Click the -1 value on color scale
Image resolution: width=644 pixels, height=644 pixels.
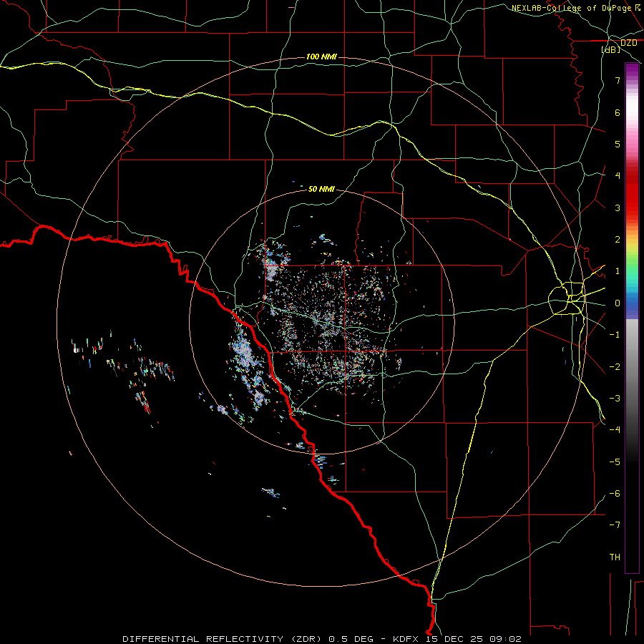pyautogui.click(x=615, y=335)
